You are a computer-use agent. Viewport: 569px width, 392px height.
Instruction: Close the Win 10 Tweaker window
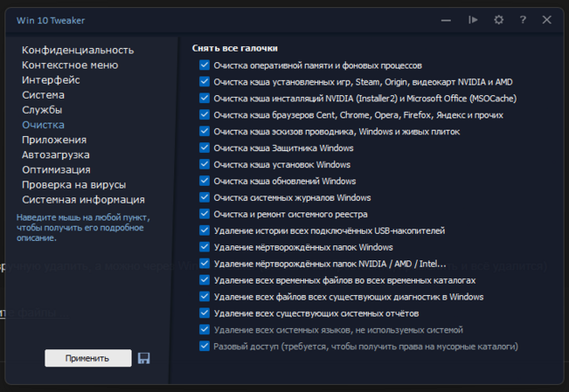point(547,20)
